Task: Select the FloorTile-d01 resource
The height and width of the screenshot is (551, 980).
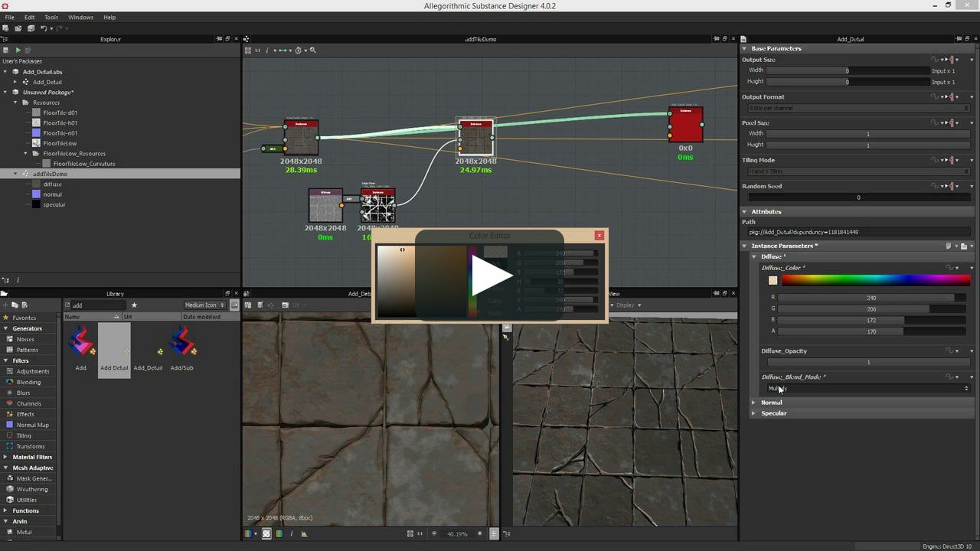Action: coord(60,112)
